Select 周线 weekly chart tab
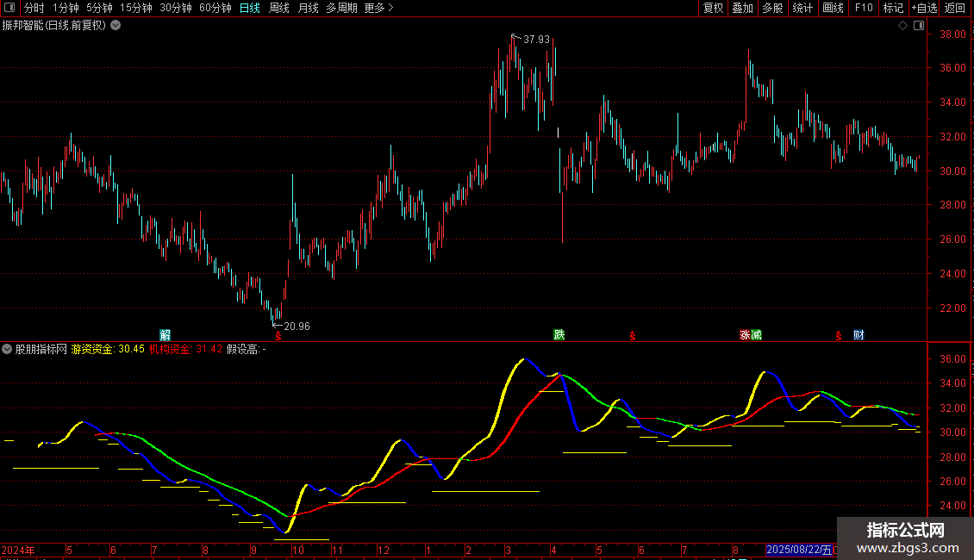 pyautogui.click(x=279, y=8)
